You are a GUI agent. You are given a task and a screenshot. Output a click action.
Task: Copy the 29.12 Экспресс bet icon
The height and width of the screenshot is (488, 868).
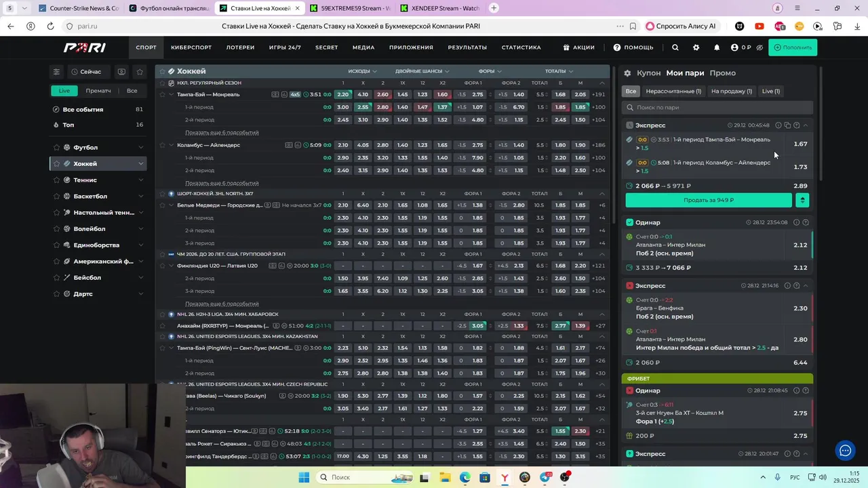coord(787,125)
